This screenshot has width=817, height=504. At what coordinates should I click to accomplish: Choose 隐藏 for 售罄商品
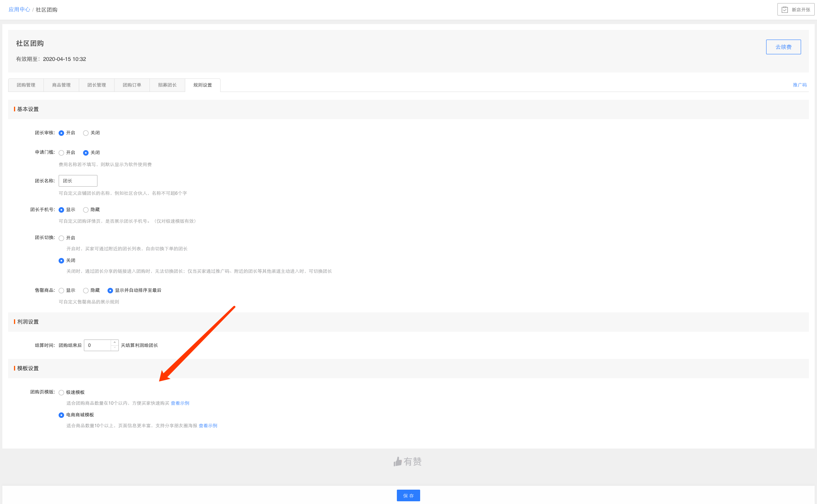(x=86, y=291)
